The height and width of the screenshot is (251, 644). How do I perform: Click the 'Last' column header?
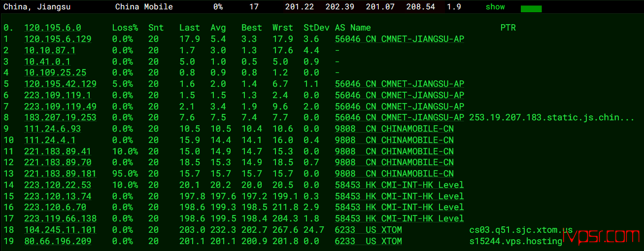click(190, 28)
